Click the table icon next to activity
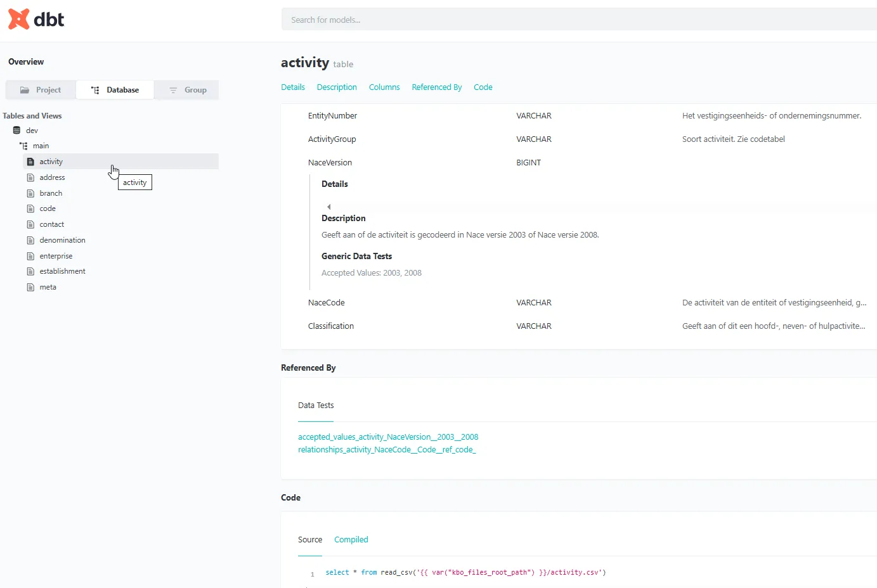The height and width of the screenshot is (588, 877). tap(32, 162)
